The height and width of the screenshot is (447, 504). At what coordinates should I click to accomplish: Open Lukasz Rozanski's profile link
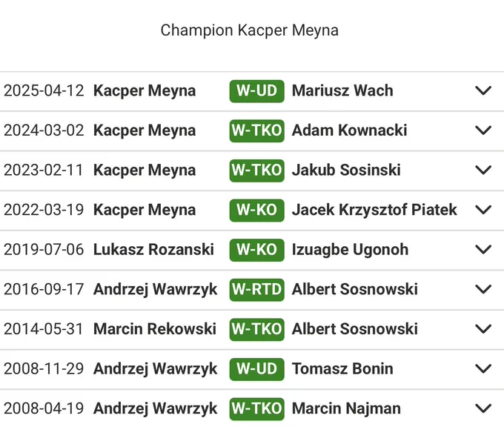[x=153, y=250]
